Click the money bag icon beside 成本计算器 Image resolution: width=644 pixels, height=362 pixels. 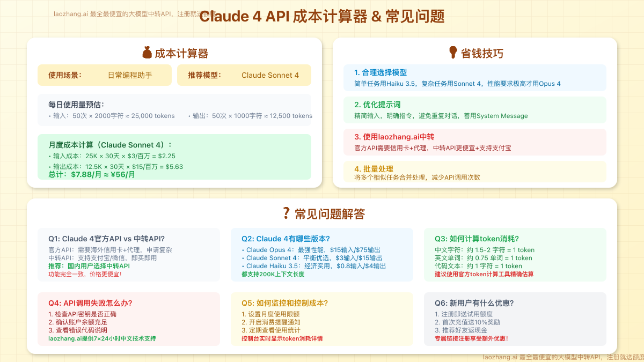pos(147,53)
